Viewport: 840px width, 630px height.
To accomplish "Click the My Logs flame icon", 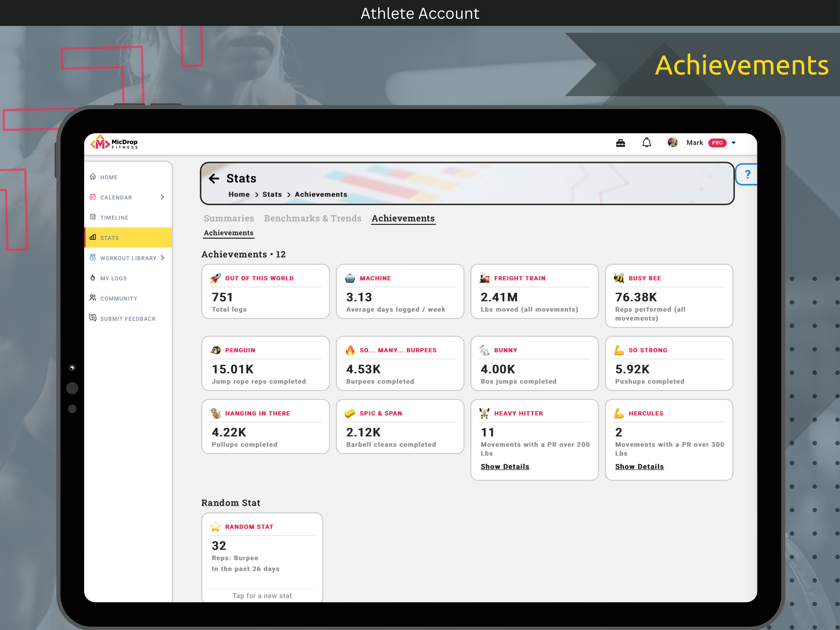I will tap(93, 277).
